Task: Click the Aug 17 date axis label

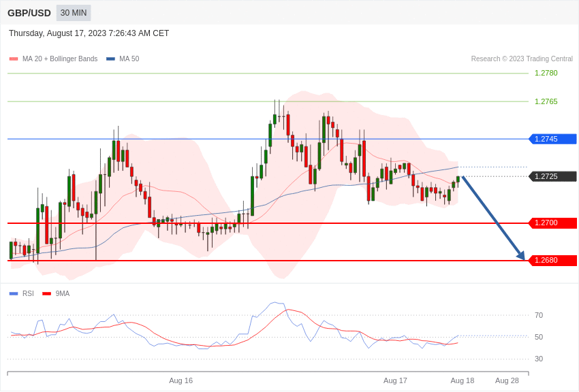Action: click(x=395, y=380)
